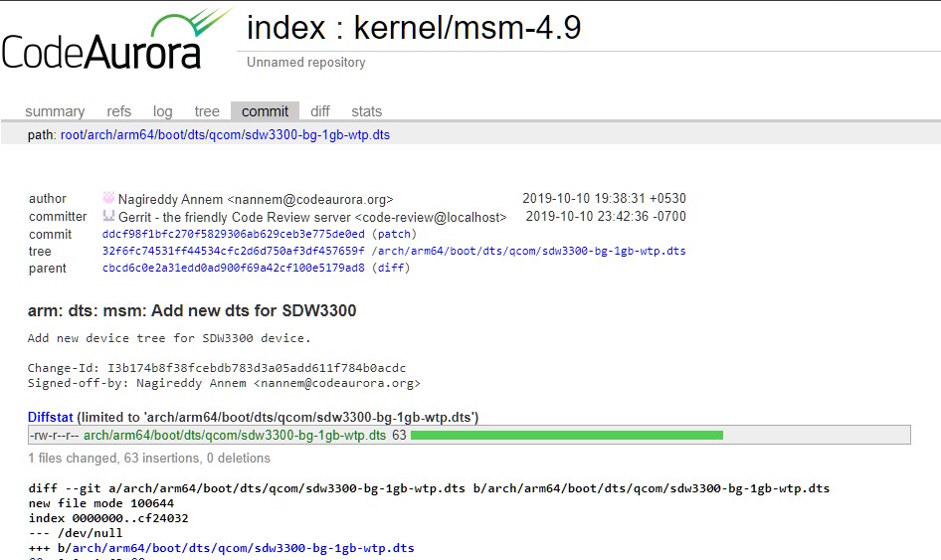
Task: Switch to the diff tab
Action: tap(319, 111)
